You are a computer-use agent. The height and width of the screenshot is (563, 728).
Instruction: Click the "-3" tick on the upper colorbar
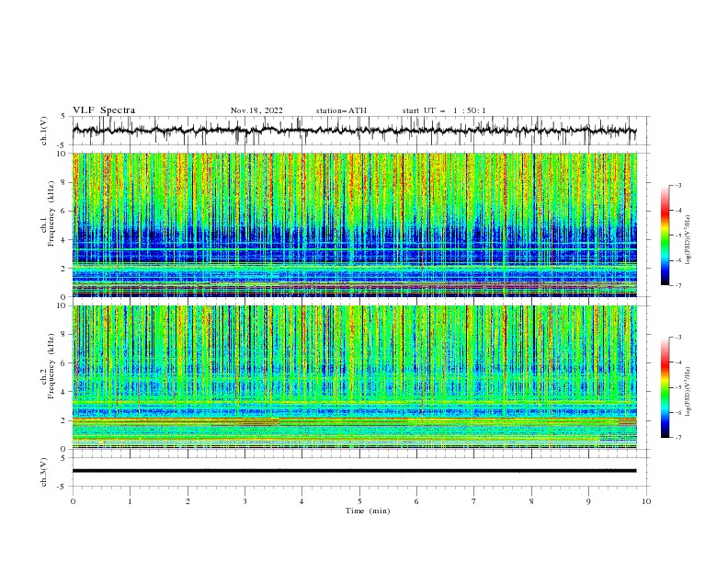pyautogui.click(x=678, y=185)
